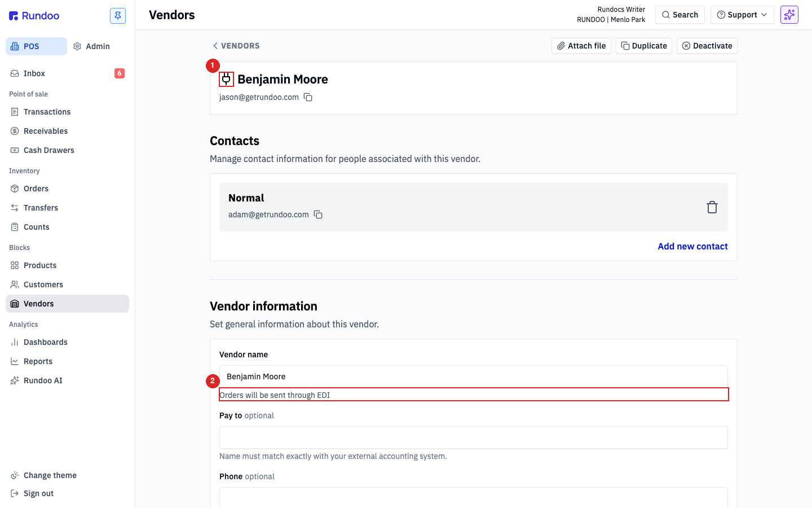Go to Products under Blocks
Viewport: 812px width, 508px height.
click(67, 265)
